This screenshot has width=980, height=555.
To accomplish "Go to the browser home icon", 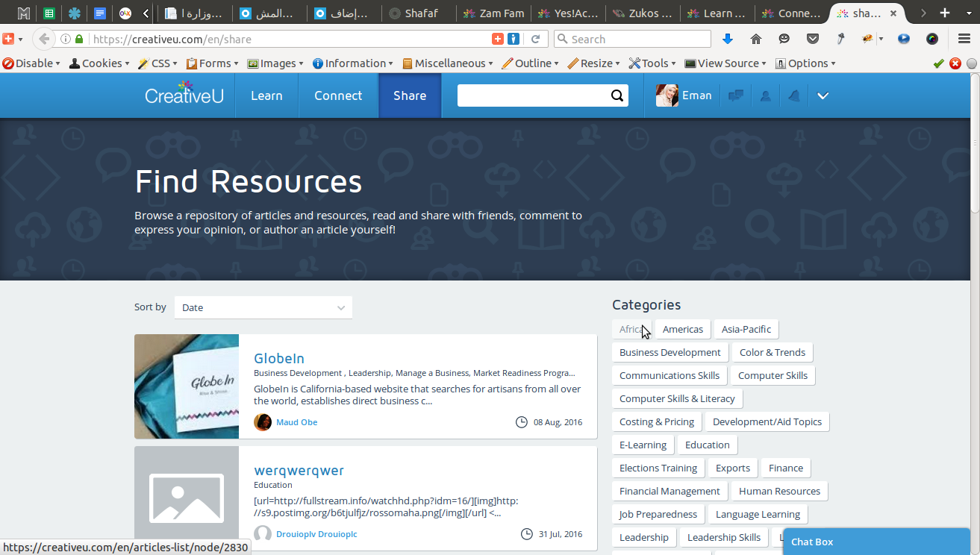I will 756,39.
